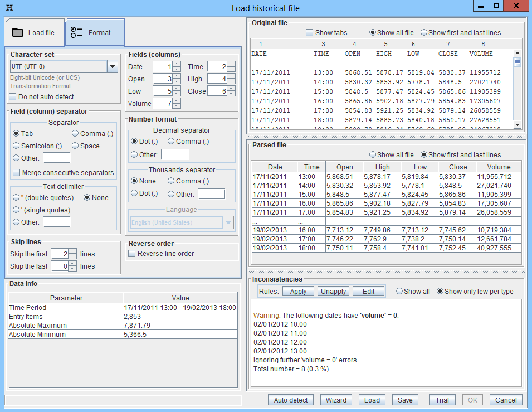This screenshot has height=412, width=532.
Task: Click the Other thousands separator text box
Action: (211, 194)
